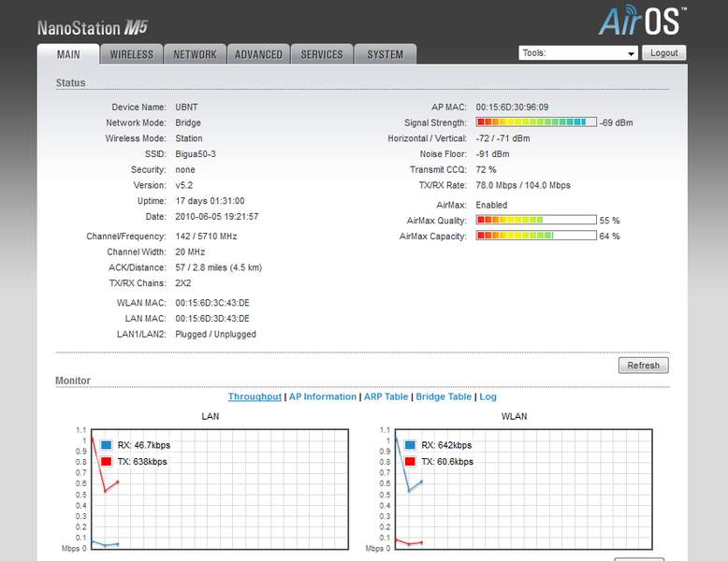
Task: Select the SERVICES tab
Action: pos(322,54)
